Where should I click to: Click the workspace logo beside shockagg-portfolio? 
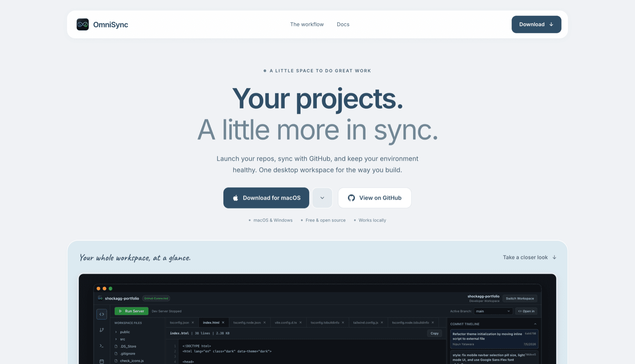pos(100,298)
